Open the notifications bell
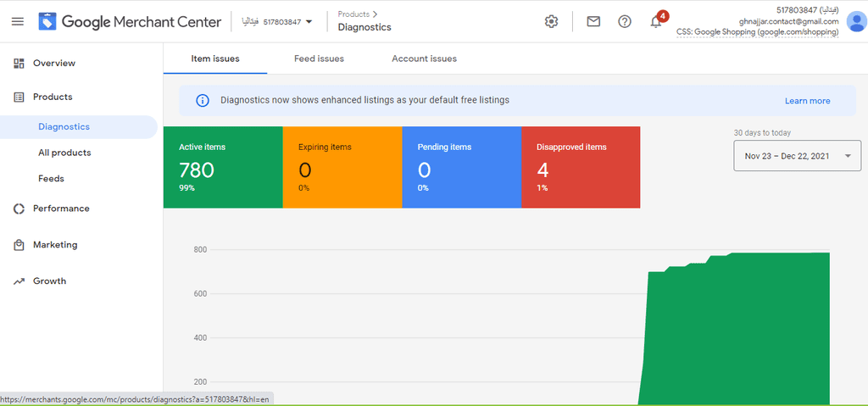 [x=657, y=21]
